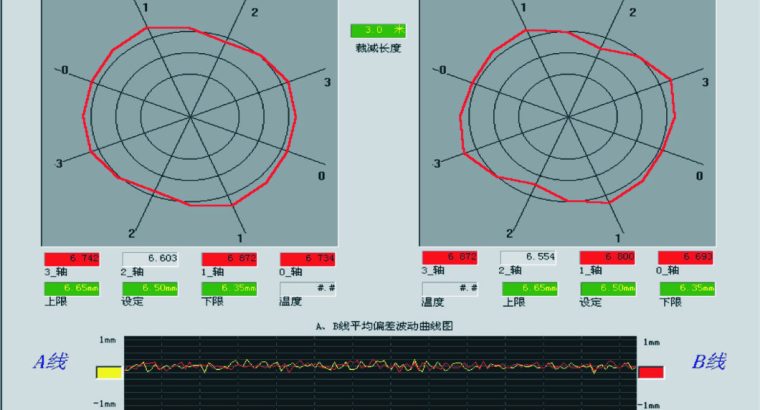Click 6.872 value in left gauge panel
The height and width of the screenshot is (410, 760).
(229, 259)
